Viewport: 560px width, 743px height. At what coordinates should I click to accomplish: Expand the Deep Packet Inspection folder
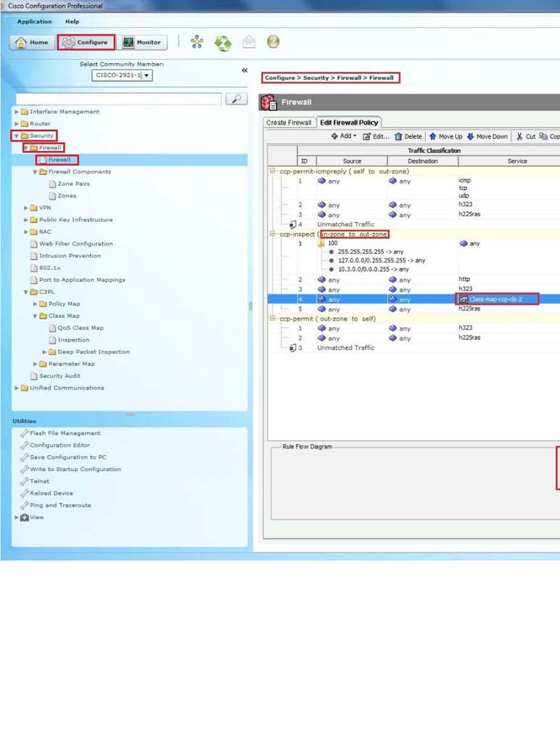click(x=44, y=352)
